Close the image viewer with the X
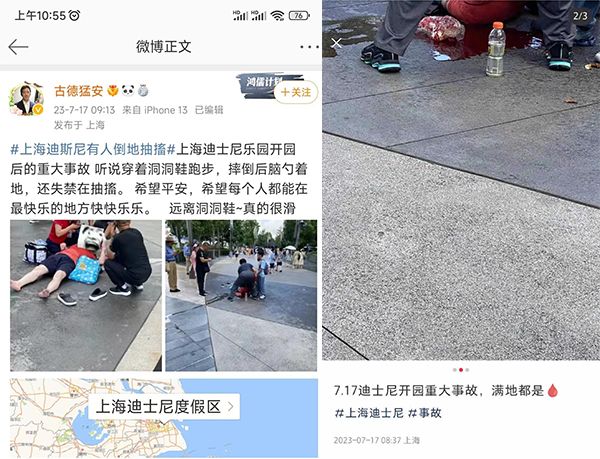 tap(336, 43)
